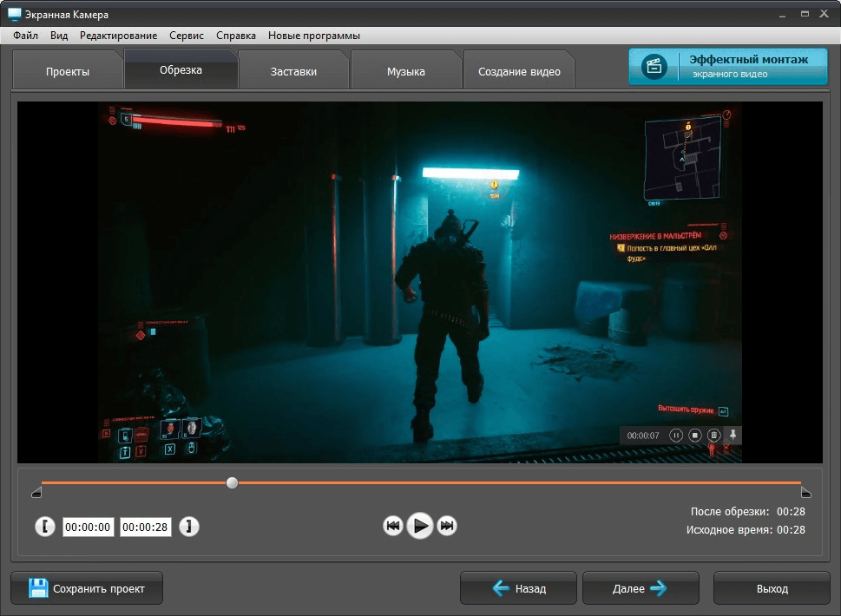
Task: Click the pause icon in the recording overlay
Action: pos(676,436)
